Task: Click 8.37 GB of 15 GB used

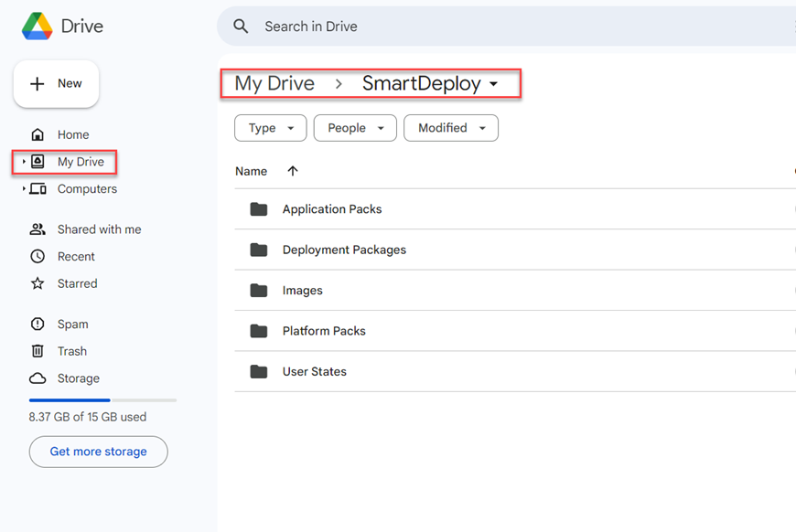Action: coord(87,417)
